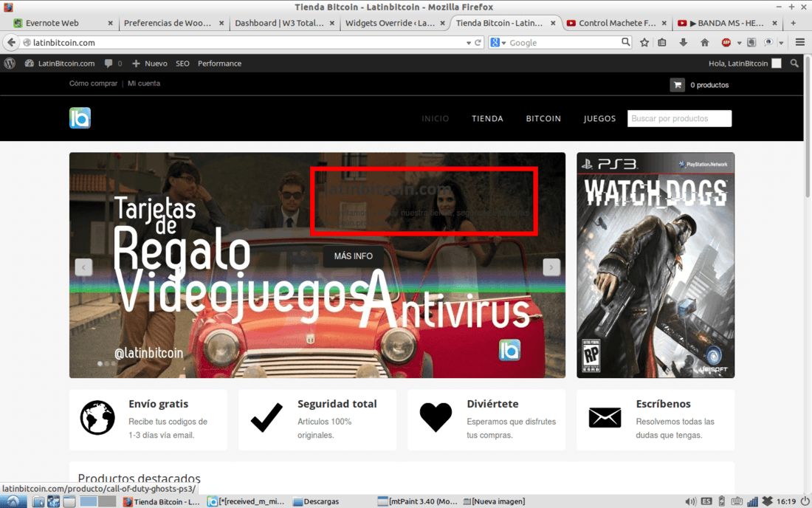Go to next slide arrow

[x=551, y=267]
